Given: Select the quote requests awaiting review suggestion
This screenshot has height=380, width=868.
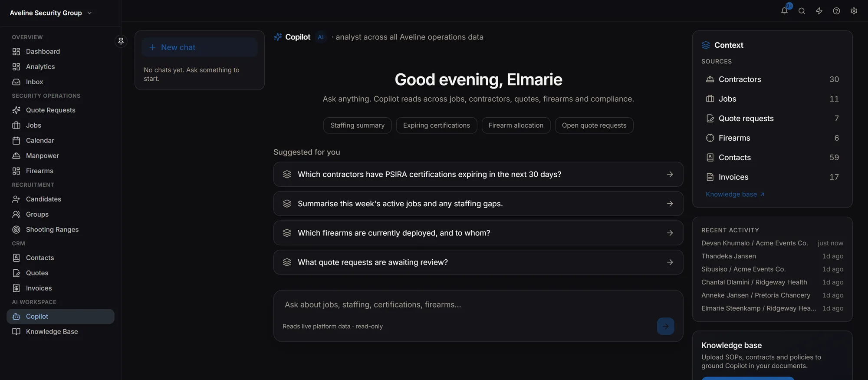Looking at the screenshot, I should coord(478,262).
